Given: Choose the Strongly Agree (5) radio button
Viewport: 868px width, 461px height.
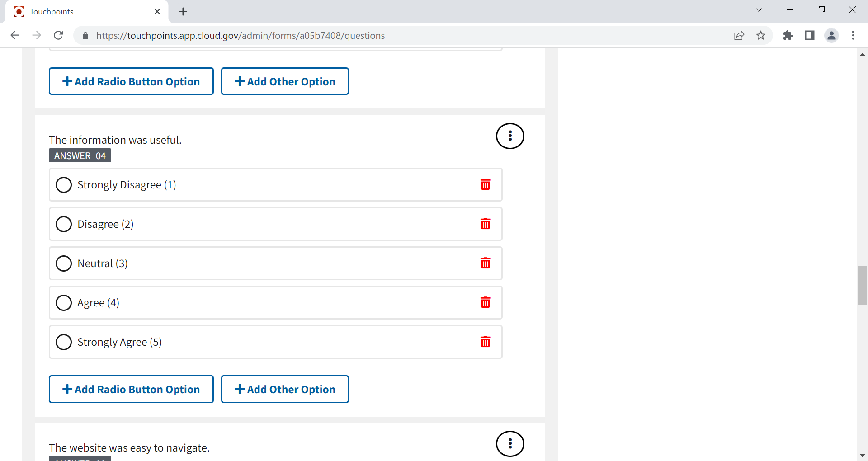Looking at the screenshot, I should click(x=64, y=342).
